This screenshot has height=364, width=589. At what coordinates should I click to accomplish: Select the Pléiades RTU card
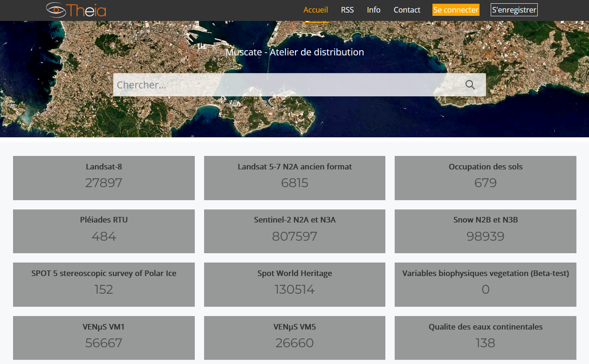104,231
